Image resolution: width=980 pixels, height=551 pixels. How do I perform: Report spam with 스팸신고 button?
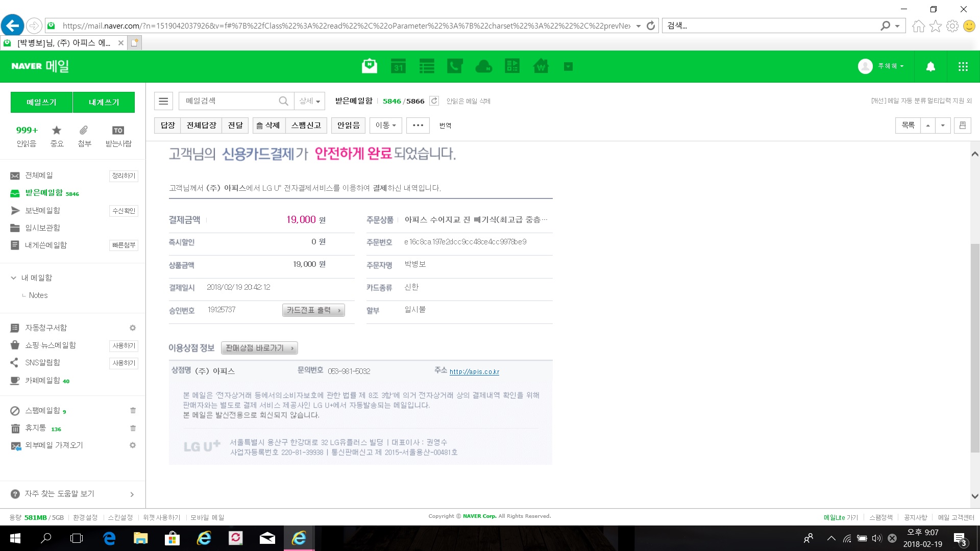(x=306, y=126)
